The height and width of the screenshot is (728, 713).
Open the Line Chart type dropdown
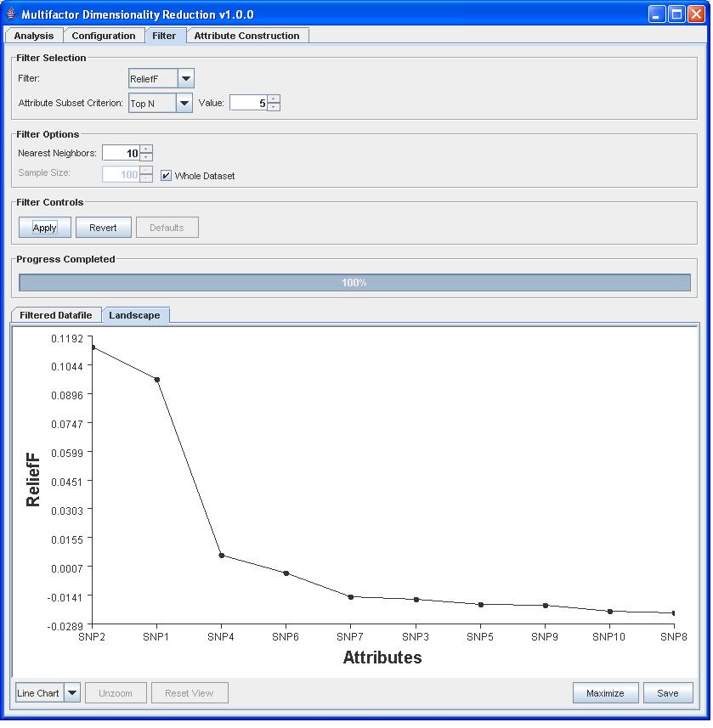pyautogui.click(x=72, y=693)
